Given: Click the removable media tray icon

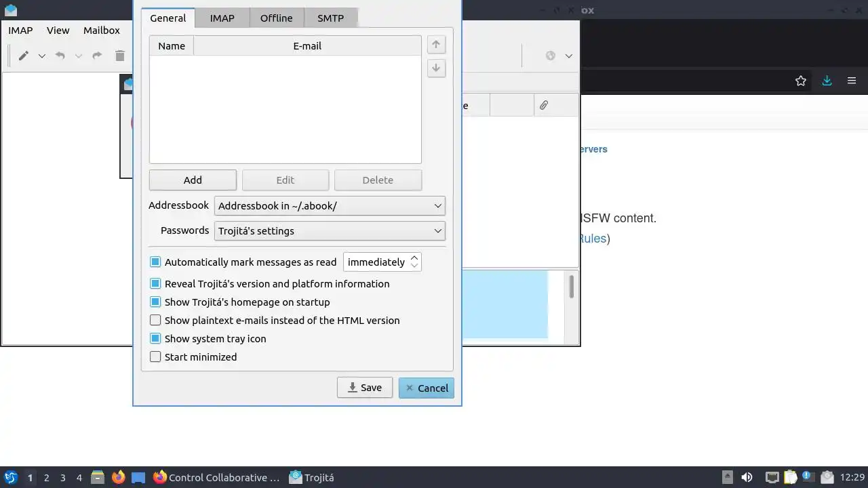Looking at the screenshot, I should pos(727,477).
